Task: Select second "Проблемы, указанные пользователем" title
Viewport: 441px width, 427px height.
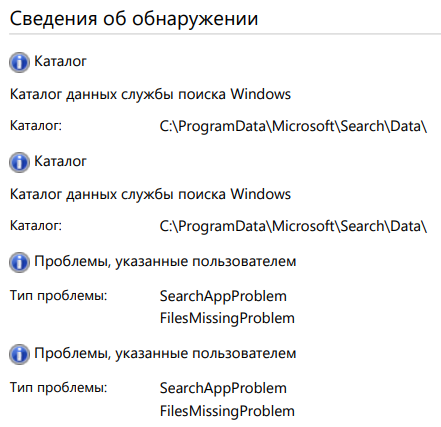Action: [165, 353]
